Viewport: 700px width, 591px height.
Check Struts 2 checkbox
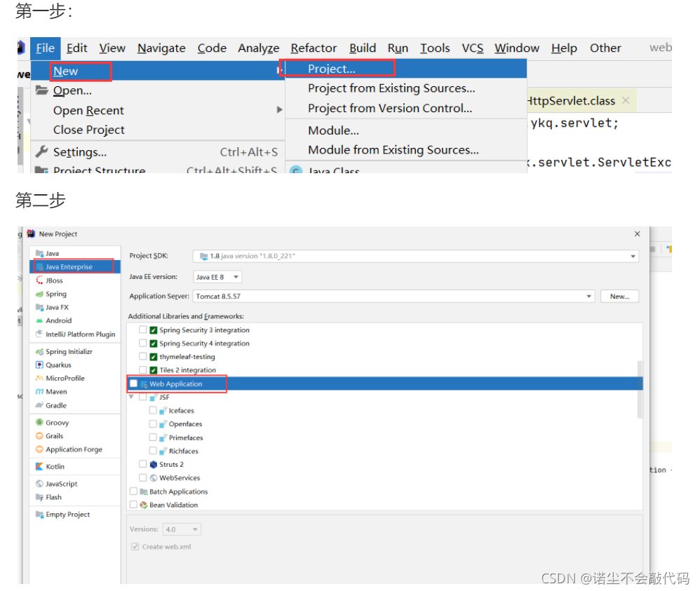pyautogui.click(x=143, y=464)
